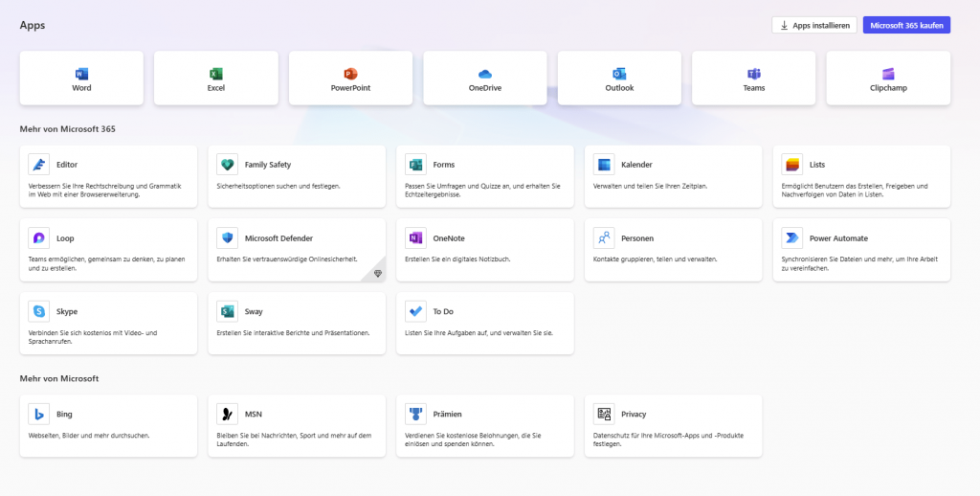Click the Skype icon
The width and height of the screenshot is (980, 496).
coord(38,311)
